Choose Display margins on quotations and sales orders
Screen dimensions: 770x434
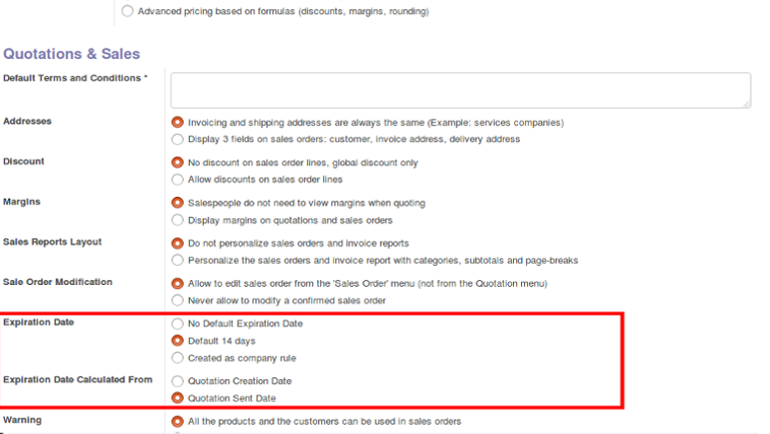177,220
